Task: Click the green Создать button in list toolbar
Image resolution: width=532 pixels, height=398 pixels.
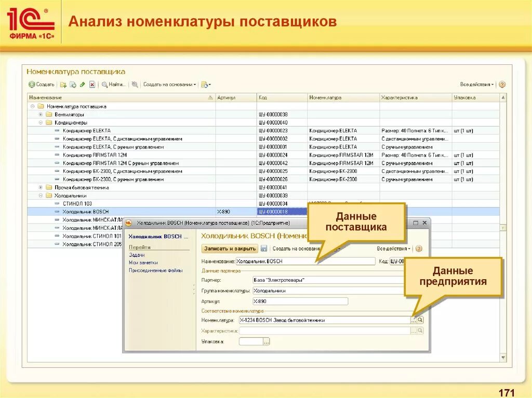Action: click(42, 85)
